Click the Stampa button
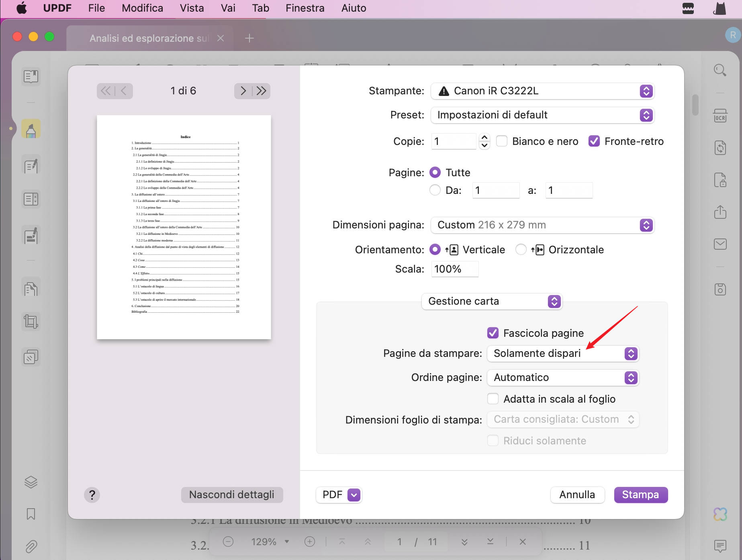742x560 pixels. pyautogui.click(x=641, y=495)
